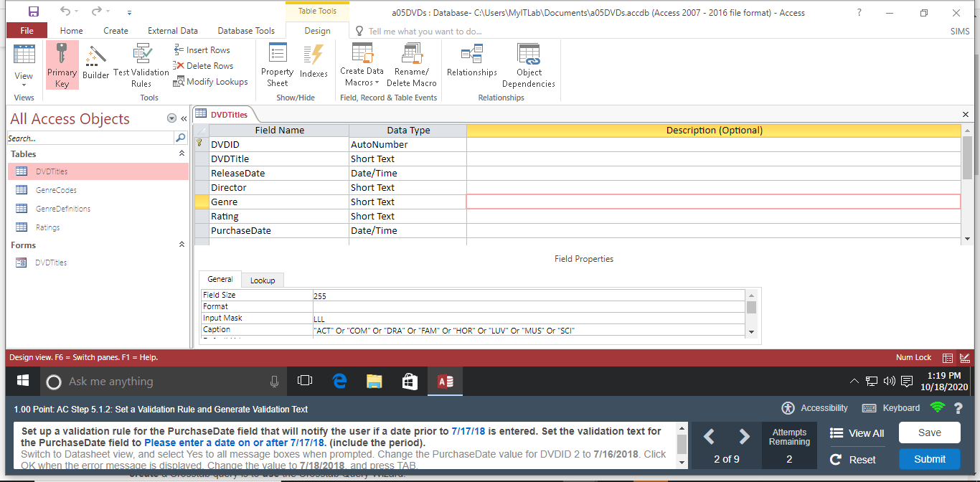Open the Indexes window
This screenshot has width=980, height=482.
point(314,65)
